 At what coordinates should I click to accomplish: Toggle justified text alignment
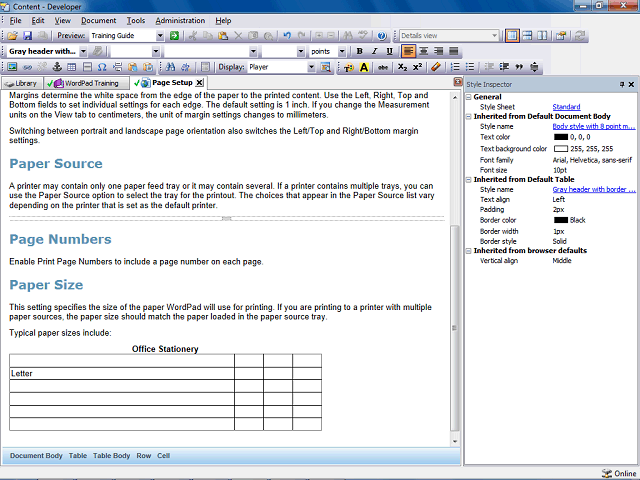(453, 51)
